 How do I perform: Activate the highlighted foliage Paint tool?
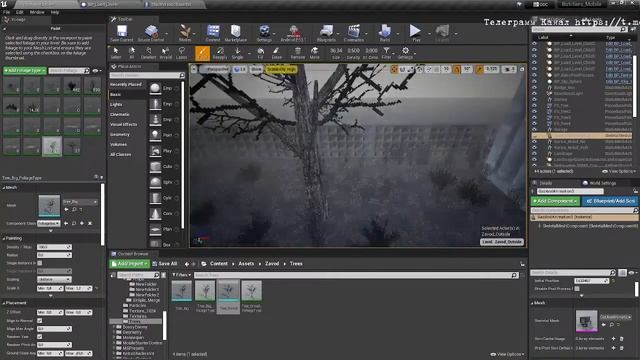pos(202,53)
